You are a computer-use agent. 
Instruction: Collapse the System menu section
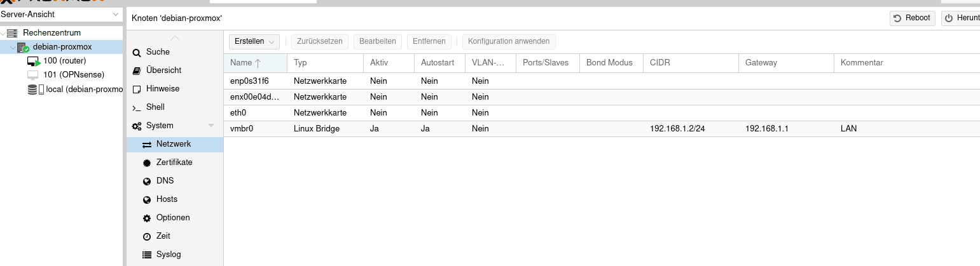pos(211,126)
